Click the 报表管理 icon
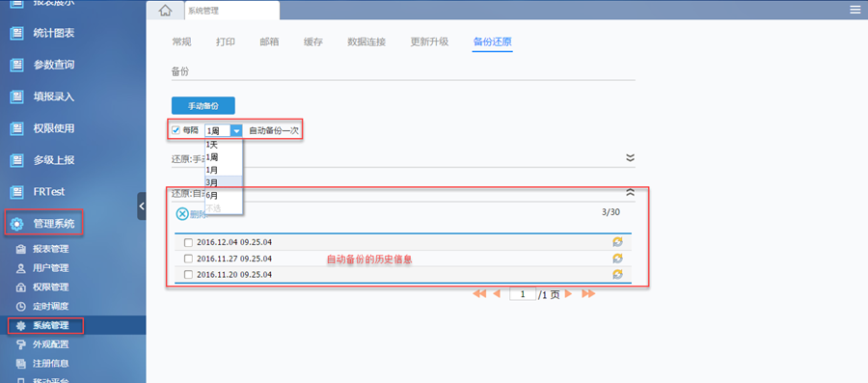The image size is (868, 383). [21, 249]
